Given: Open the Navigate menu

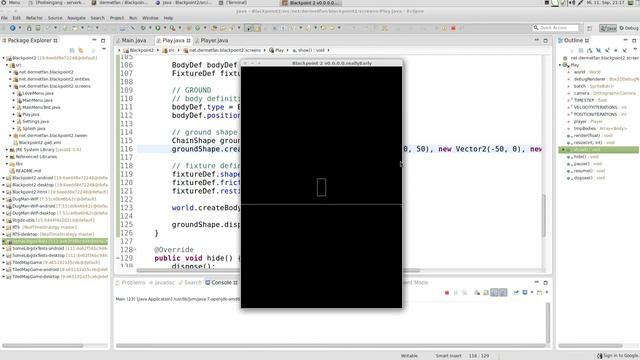Looking at the screenshot, I should tap(76, 18).
